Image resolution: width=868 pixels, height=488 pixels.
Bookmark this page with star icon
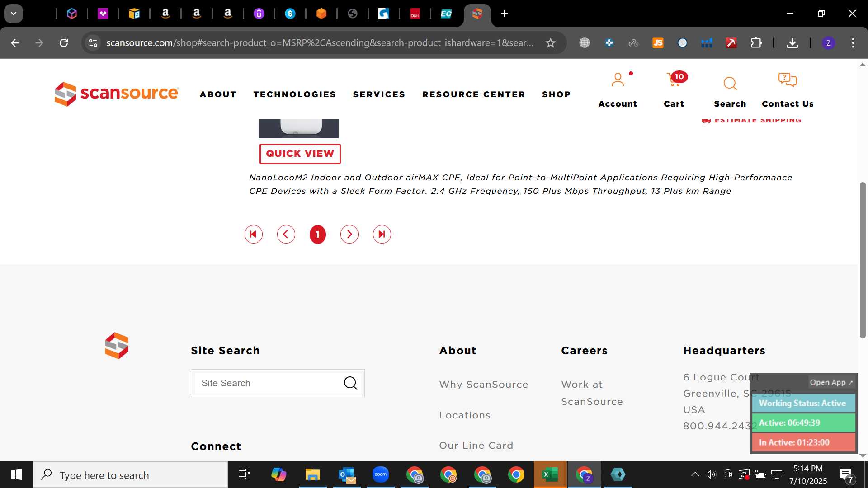pyautogui.click(x=550, y=43)
